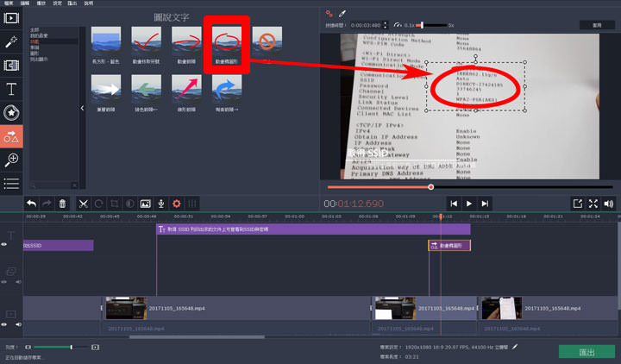
Task: Enter full screen preview mode
Action: [x=593, y=204]
